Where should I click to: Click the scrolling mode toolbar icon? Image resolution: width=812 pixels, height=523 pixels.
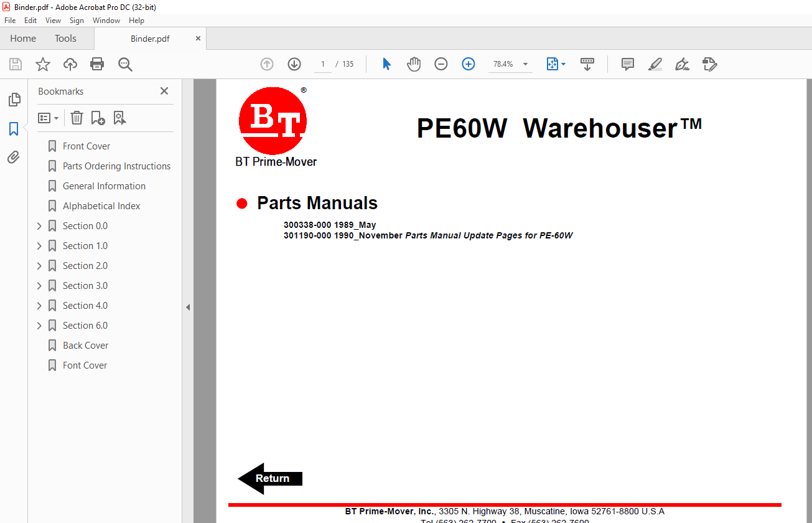click(587, 64)
